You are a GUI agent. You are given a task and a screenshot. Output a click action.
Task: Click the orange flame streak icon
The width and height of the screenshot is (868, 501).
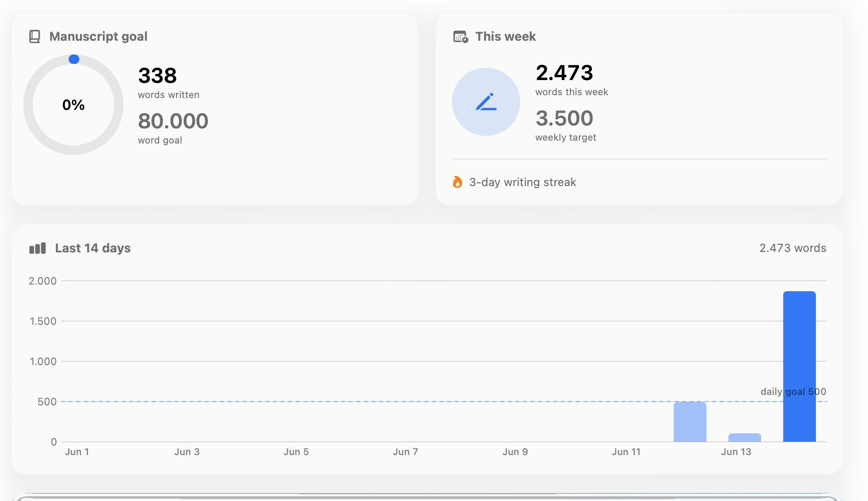click(x=457, y=182)
